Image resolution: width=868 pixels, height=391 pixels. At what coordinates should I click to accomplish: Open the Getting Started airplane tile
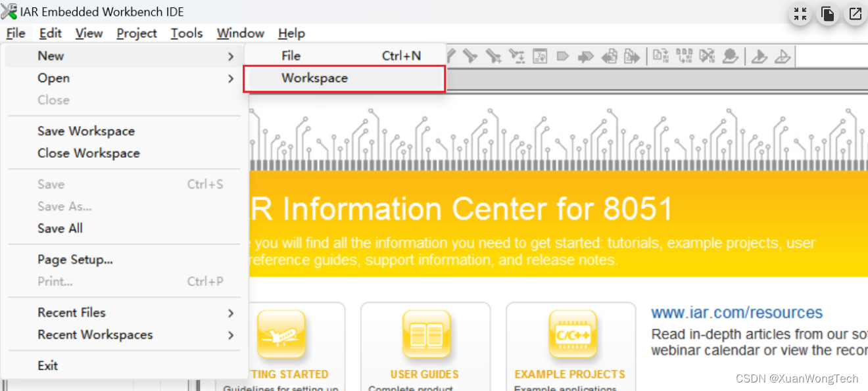click(281, 335)
